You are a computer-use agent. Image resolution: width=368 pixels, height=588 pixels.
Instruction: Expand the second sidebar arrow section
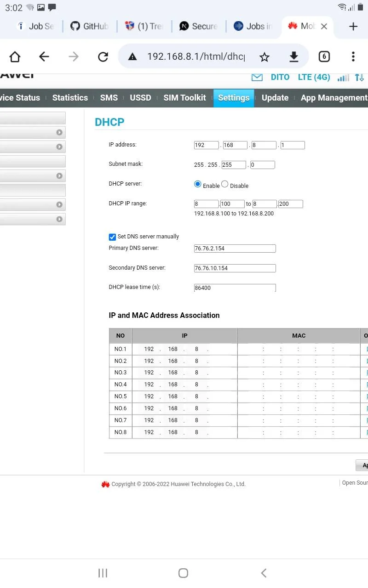tap(59, 147)
